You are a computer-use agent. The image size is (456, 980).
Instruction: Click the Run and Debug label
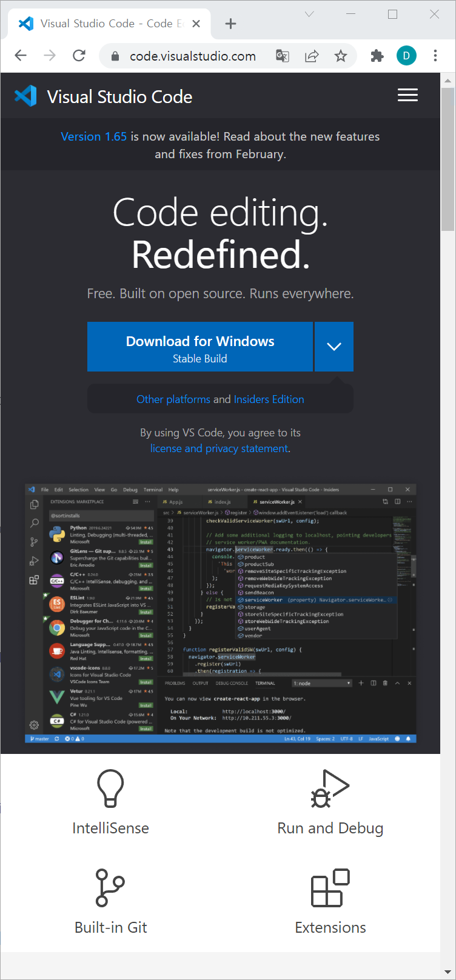click(330, 828)
